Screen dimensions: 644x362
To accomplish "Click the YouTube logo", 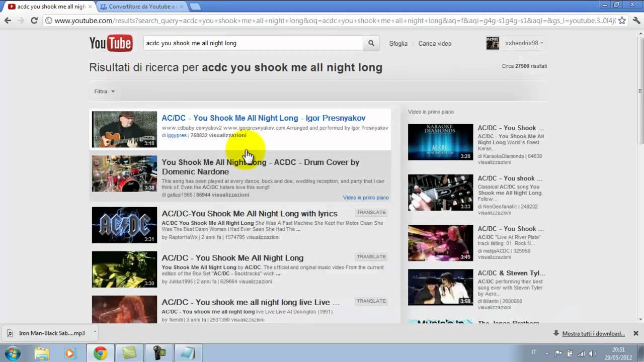I will pos(111,43).
